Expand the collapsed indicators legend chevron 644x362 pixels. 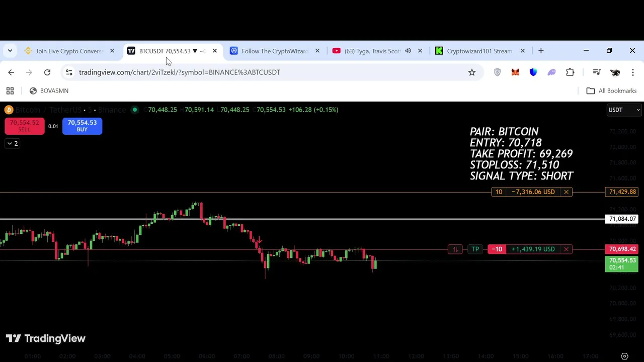click(12, 144)
